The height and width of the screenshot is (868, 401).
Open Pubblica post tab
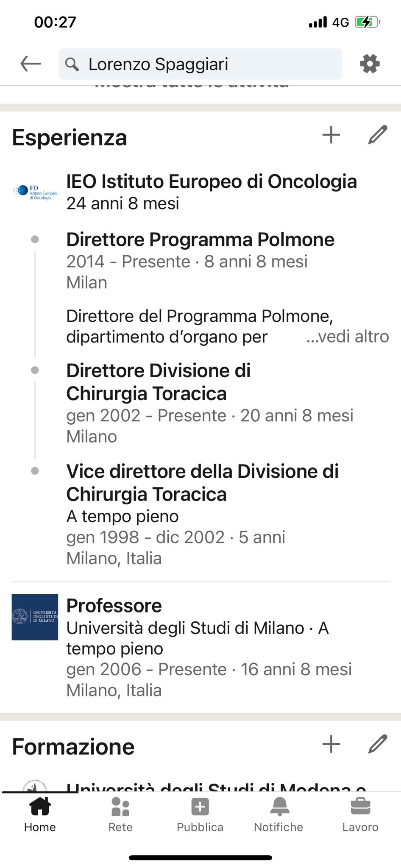[x=200, y=815]
